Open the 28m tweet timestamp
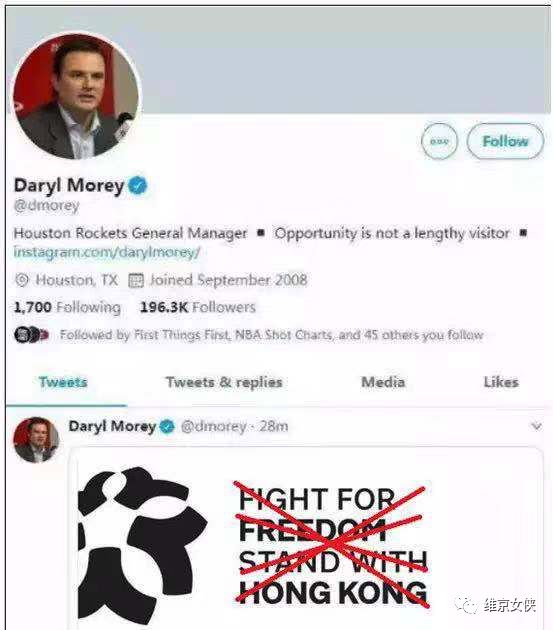The height and width of the screenshot is (630, 553). [274, 426]
